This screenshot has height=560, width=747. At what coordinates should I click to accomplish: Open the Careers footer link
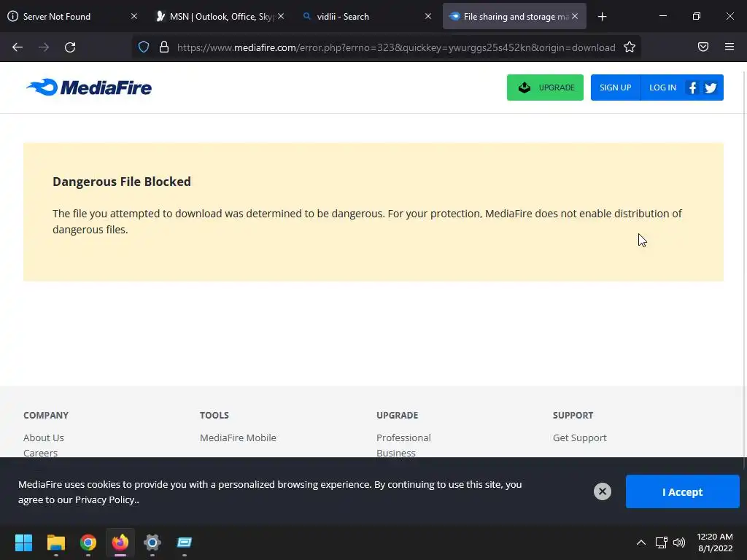[x=41, y=453]
